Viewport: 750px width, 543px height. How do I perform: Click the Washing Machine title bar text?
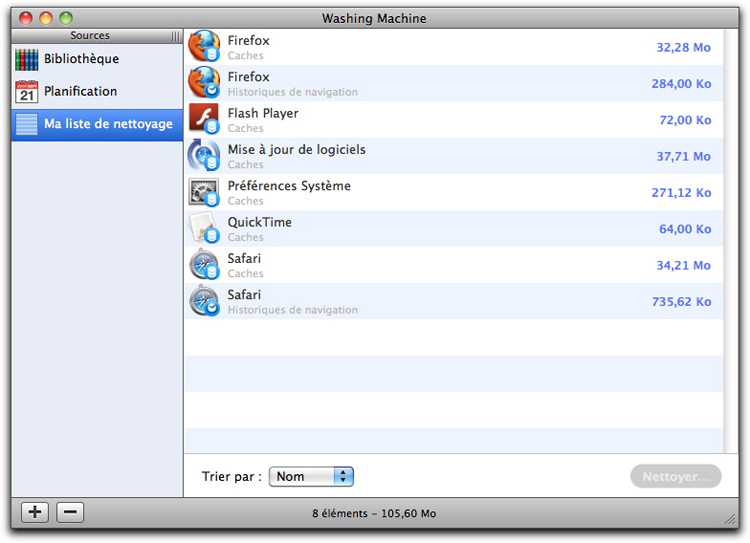(x=374, y=18)
